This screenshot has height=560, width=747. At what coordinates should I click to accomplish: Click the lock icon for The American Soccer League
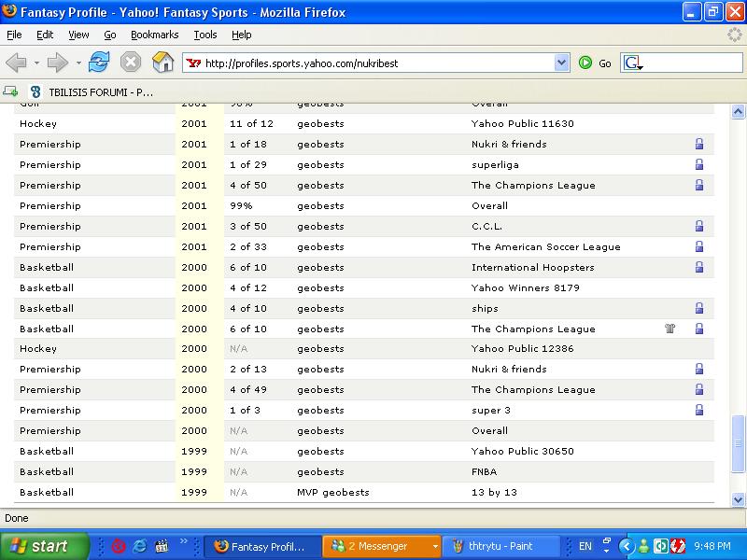(698, 246)
